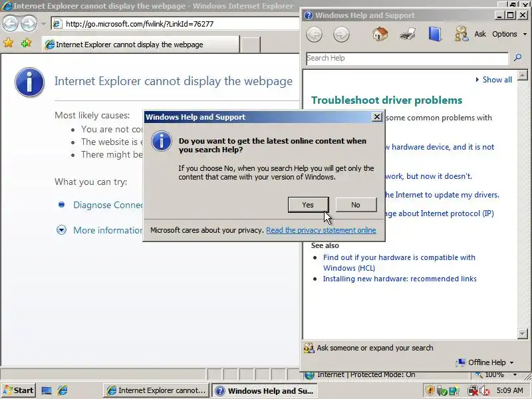The height and width of the screenshot is (399, 532).
Task: Click Help window scrollbar down arrow
Action: [523, 334]
